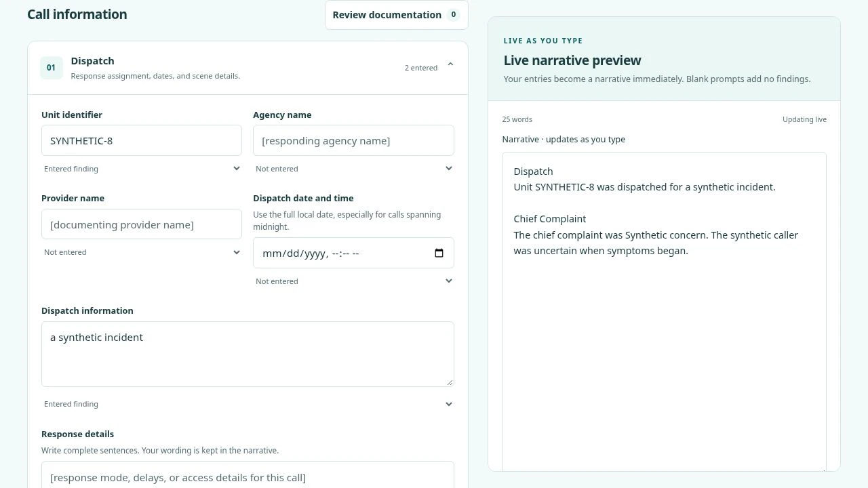The width and height of the screenshot is (868, 488).
Task: Click into the Agency name field
Action: pos(353,140)
